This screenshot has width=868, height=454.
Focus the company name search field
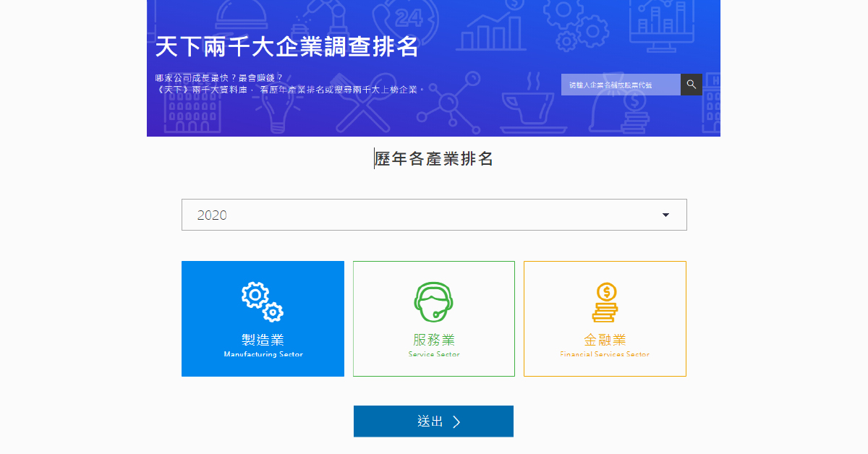pos(620,85)
